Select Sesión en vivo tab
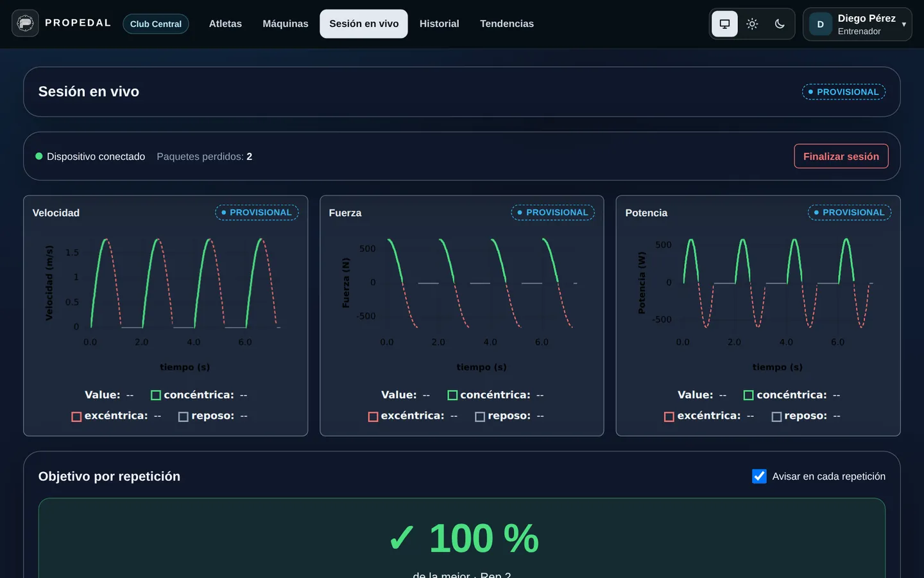The height and width of the screenshot is (578, 924). tap(364, 24)
